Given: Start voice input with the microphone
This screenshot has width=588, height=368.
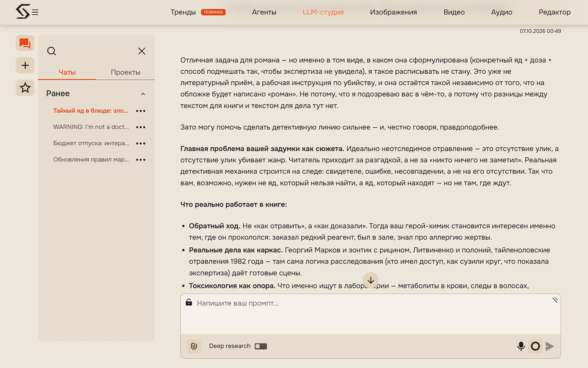Looking at the screenshot, I should point(521,346).
